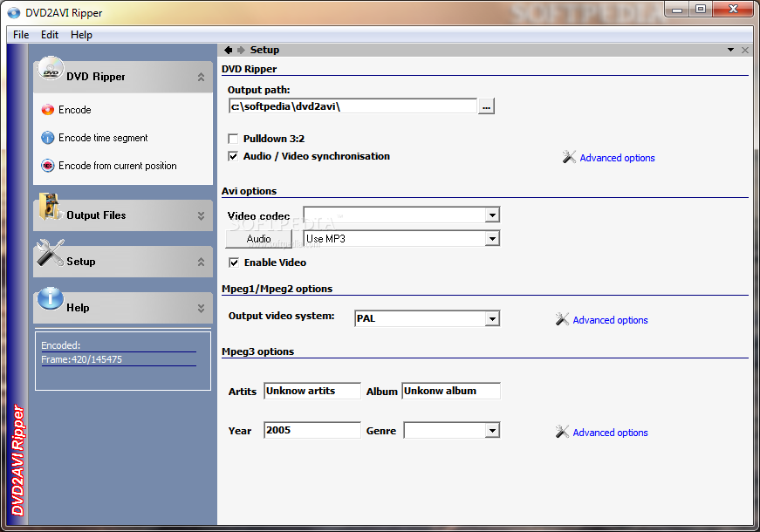Click the red Encode icon
Viewport: 760px width, 532px height.
coord(47,110)
